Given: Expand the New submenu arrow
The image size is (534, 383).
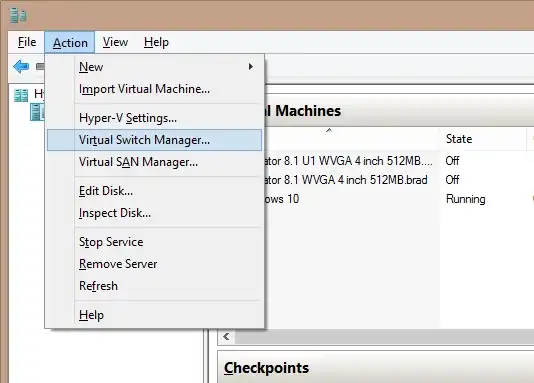Looking at the screenshot, I should pyautogui.click(x=251, y=67).
